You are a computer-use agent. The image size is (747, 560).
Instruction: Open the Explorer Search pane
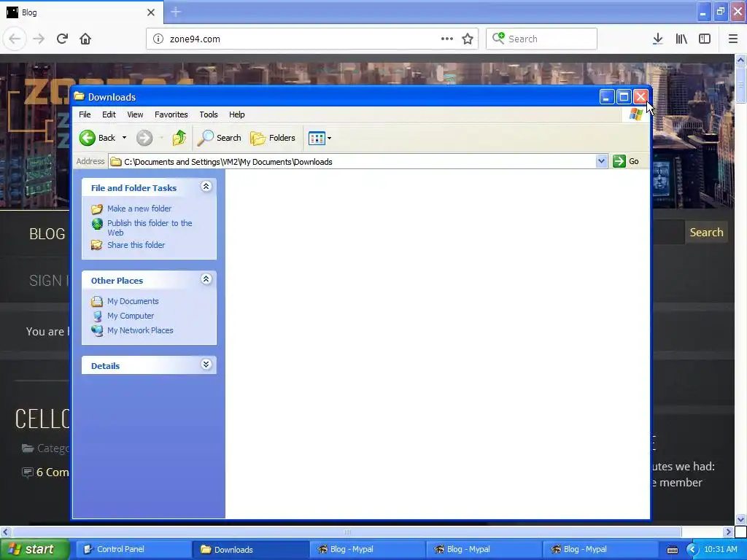coord(219,138)
